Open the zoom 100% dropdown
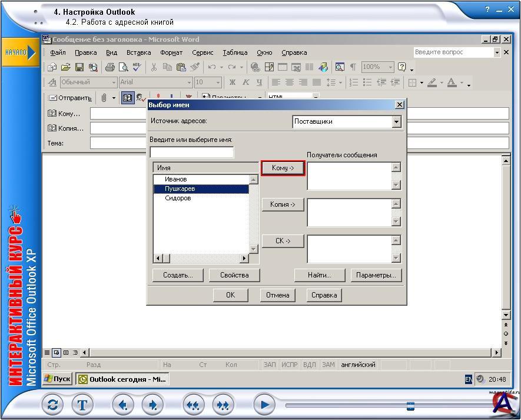Image resolution: width=521 pixels, height=420 pixels. 390,67
